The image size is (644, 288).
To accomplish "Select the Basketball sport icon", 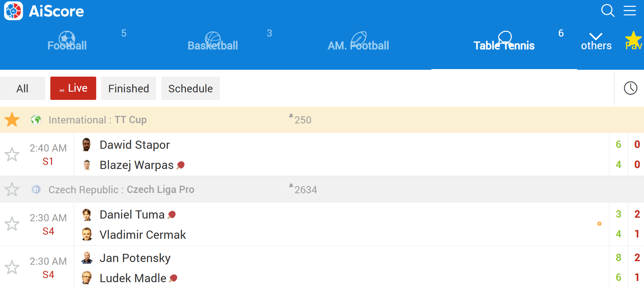I will [213, 39].
